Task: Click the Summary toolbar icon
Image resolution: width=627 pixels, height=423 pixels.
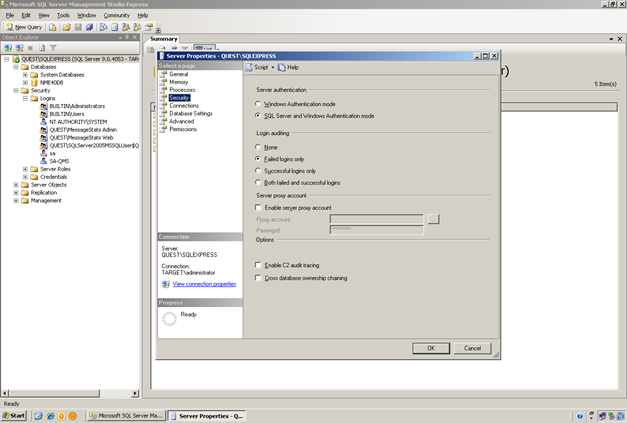Action: coord(115,27)
